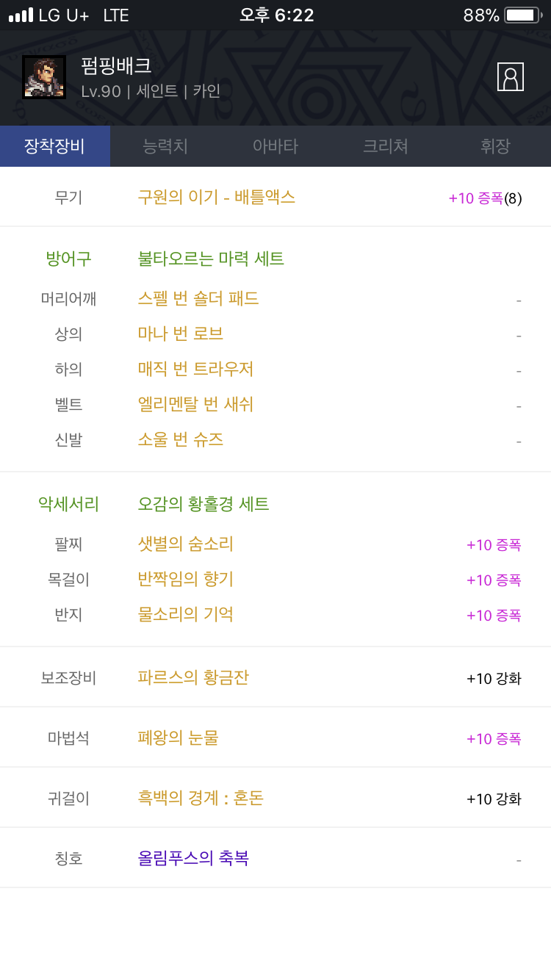Open weapon 구원의 이기 - 배틀액스

tap(216, 197)
